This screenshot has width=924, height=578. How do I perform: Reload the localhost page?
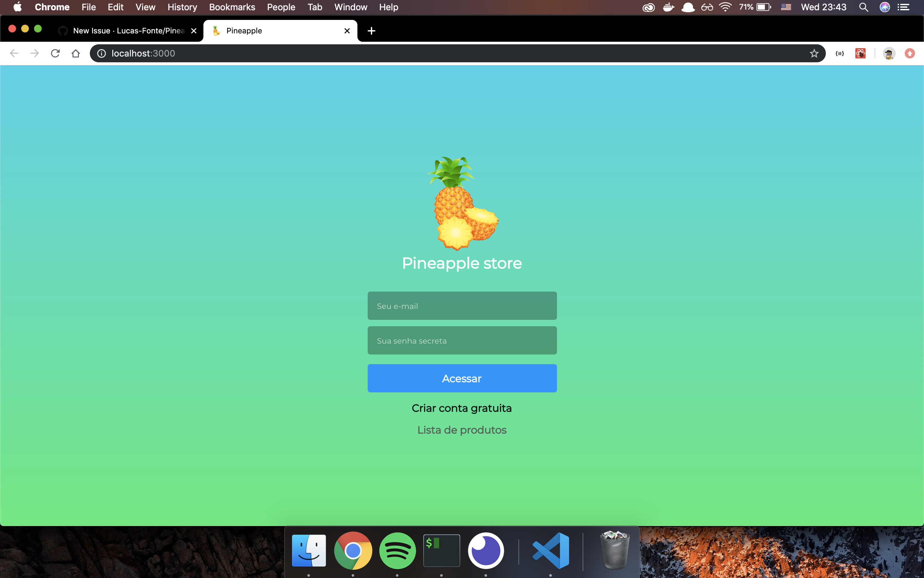pos(56,53)
